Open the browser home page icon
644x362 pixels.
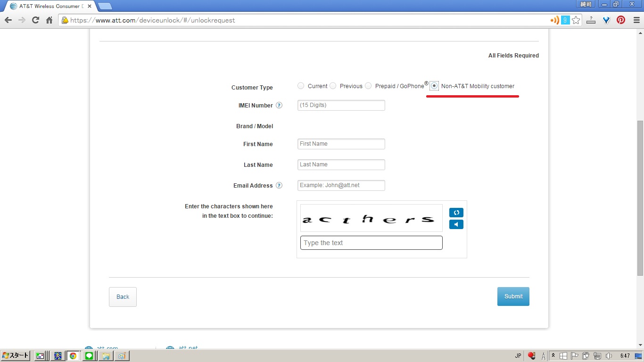coord(49,20)
